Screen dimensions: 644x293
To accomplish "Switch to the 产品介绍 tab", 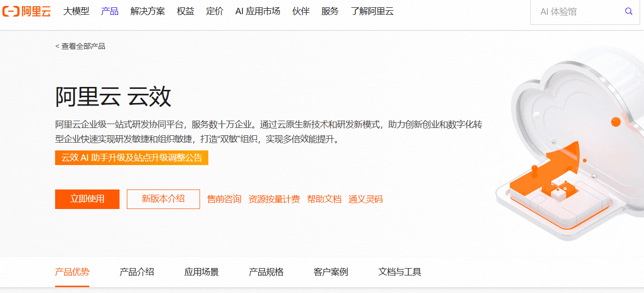I will point(137,272).
